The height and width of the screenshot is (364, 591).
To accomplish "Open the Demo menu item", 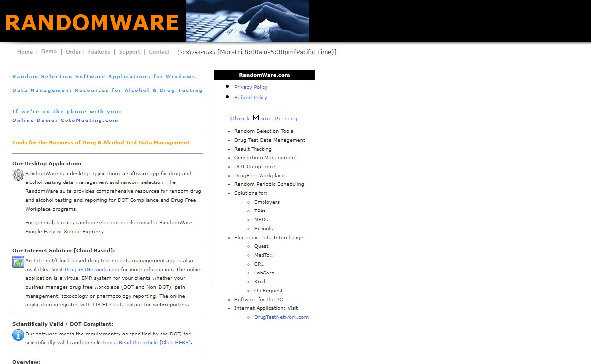I will pos(49,51).
